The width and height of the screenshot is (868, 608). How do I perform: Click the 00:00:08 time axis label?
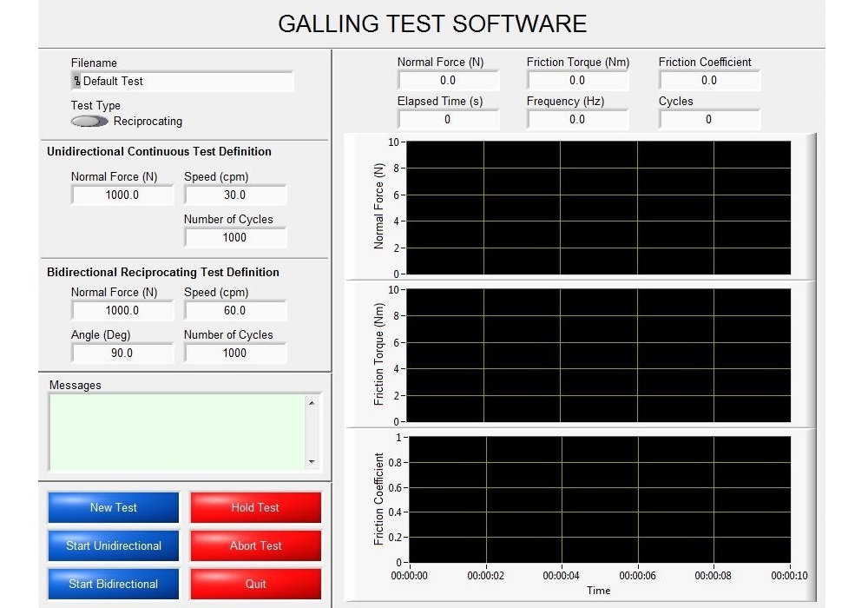click(713, 576)
